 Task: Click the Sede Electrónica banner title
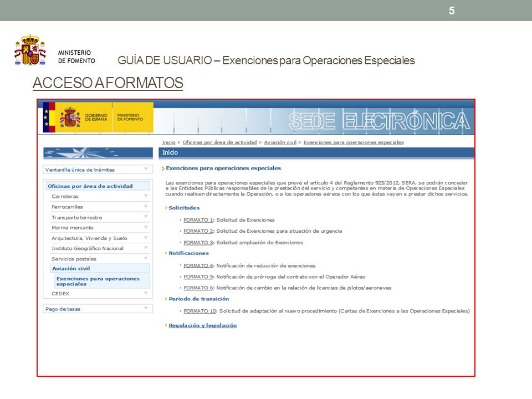[379, 121]
